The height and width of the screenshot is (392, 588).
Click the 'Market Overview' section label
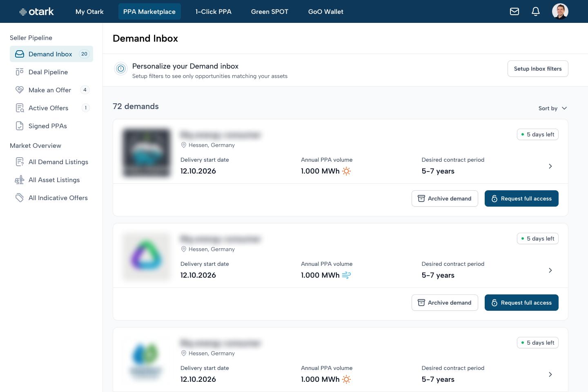coord(36,145)
